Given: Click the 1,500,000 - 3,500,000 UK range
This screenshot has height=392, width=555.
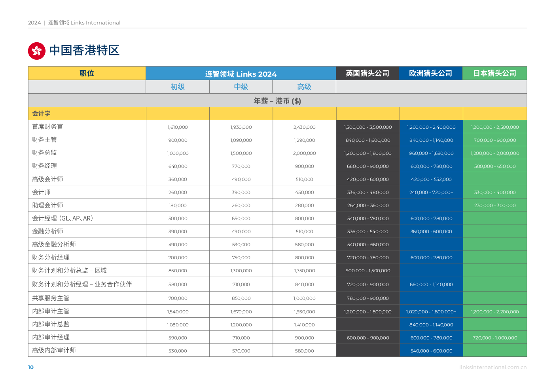Looking at the screenshot, I should tap(368, 127).
